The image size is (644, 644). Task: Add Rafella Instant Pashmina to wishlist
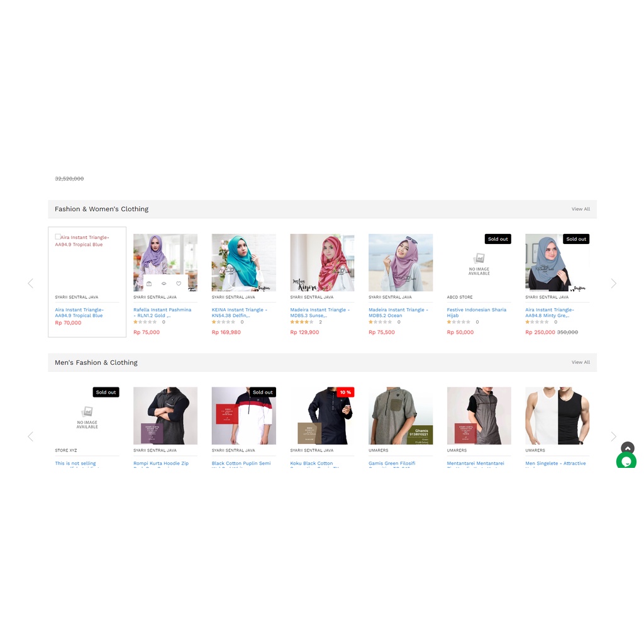[179, 284]
